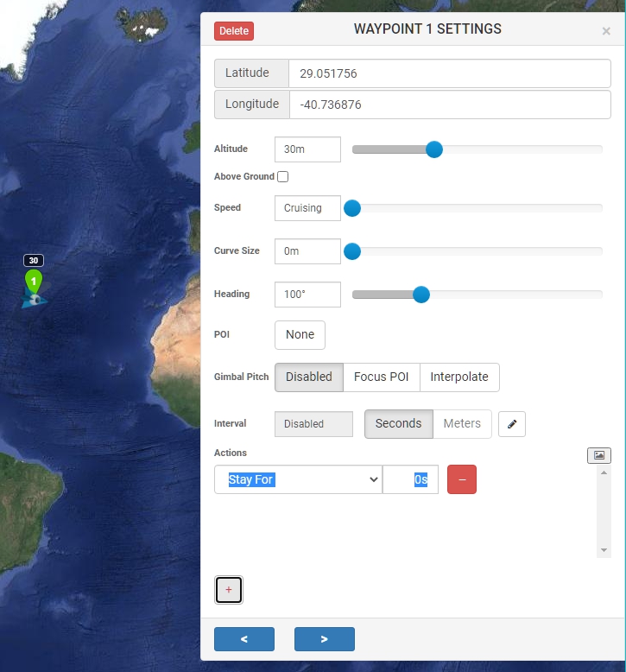626x672 pixels.
Task: Set Gimbal Pitch to Focus POI
Action: click(x=382, y=377)
